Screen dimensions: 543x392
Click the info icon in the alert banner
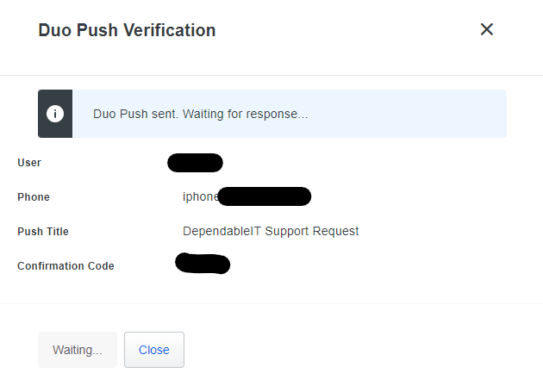55,114
